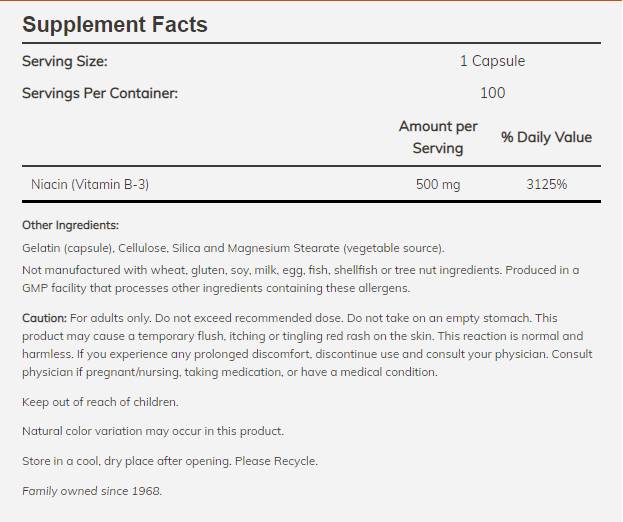Click the Keep out of reach of children line
This screenshot has width=623, height=522.
pos(100,402)
